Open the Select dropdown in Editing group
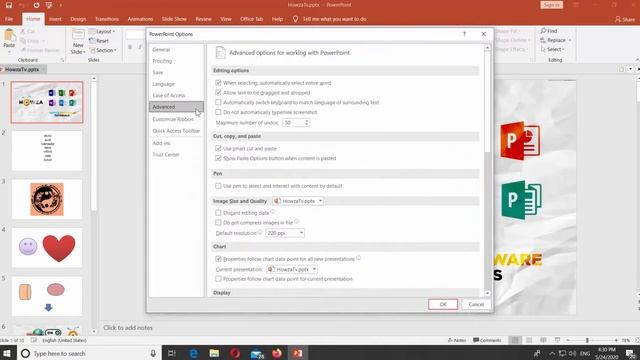This screenshot has width=640, height=360. (x=552, y=49)
